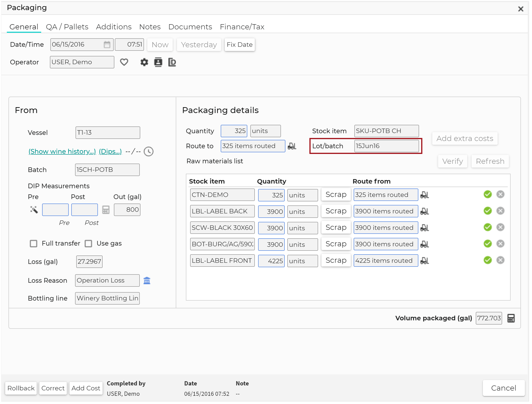The width and height of the screenshot is (532, 404).
Task: Toggle the Use gas checkbox
Action: [x=88, y=244]
